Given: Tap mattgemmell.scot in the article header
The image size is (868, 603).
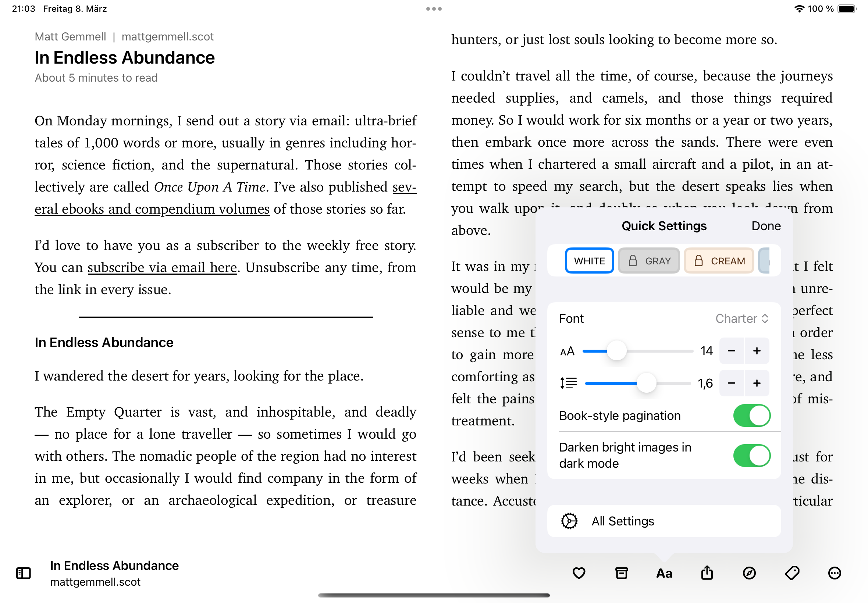Looking at the screenshot, I should (167, 37).
